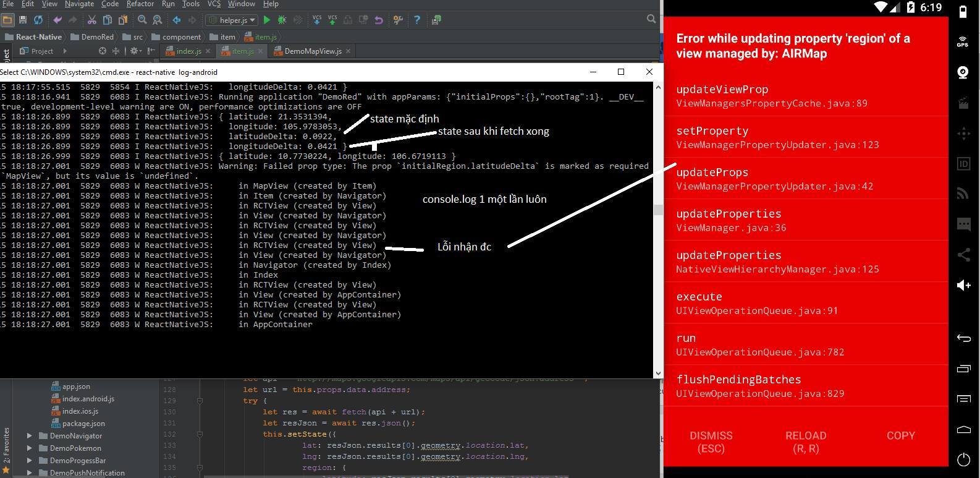
Task: Switch to the DemoMapView.js tab
Action: (313, 51)
